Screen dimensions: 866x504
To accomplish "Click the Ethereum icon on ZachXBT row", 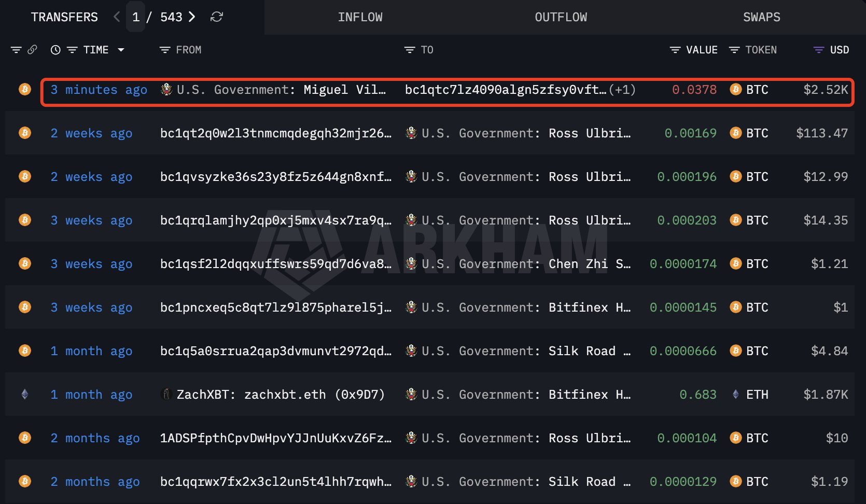I will (24, 395).
